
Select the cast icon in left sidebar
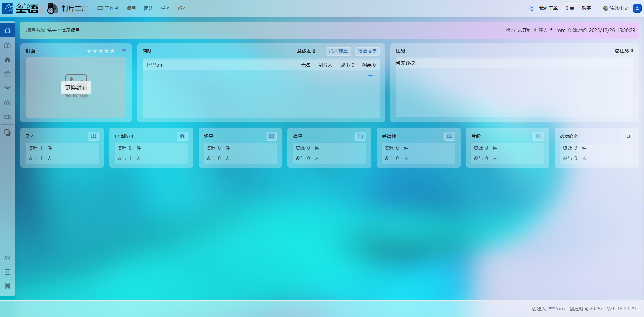coord(7,60)
